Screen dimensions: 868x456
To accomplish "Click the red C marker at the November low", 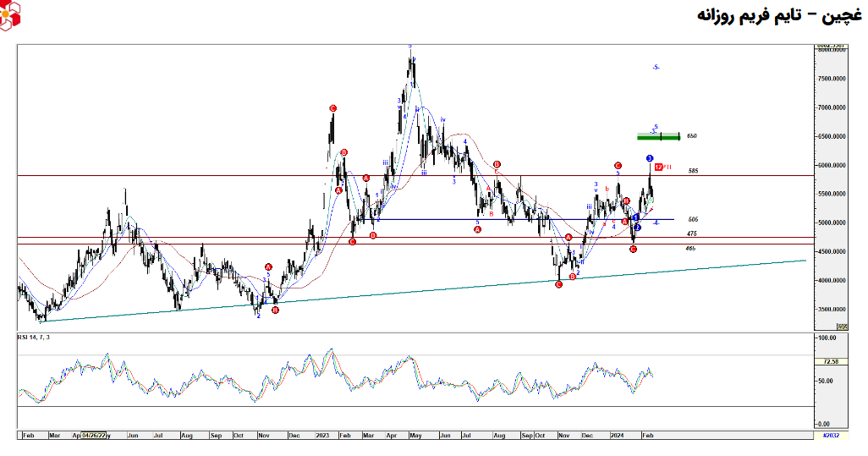I will (558, 285).
